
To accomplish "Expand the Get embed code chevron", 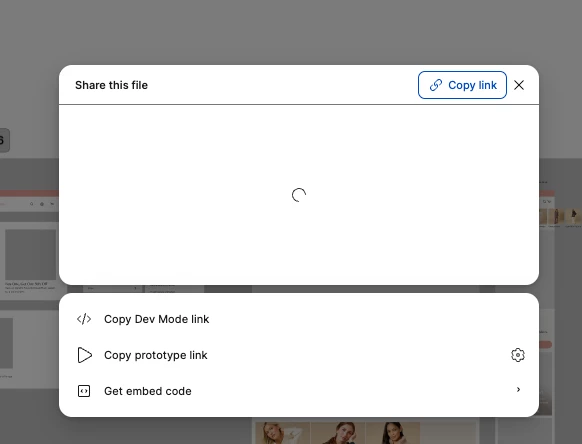I will (518, 389).
